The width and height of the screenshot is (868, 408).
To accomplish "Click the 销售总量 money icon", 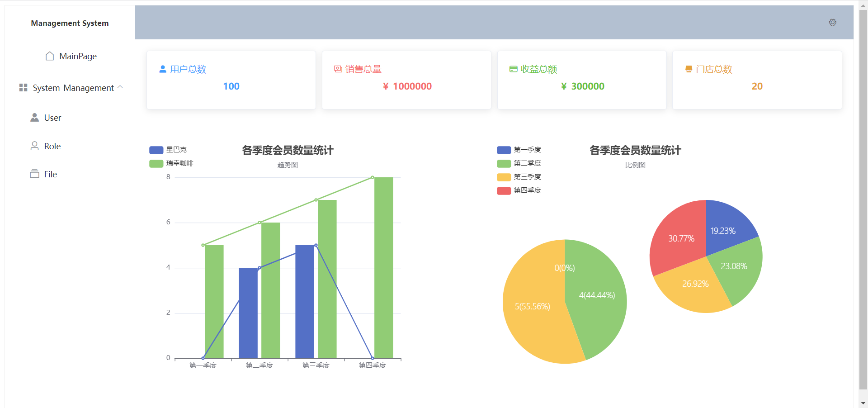I will pyautogui.click(x=338, y=69).
